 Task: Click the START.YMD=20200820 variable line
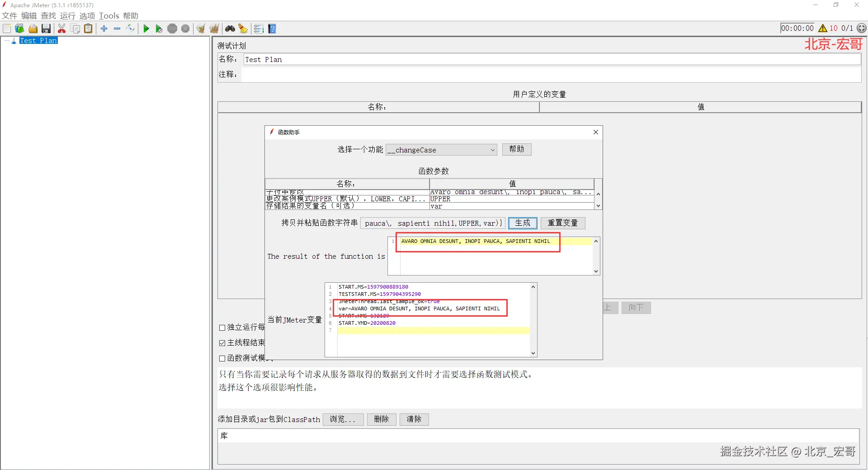[x=367, y=323]
